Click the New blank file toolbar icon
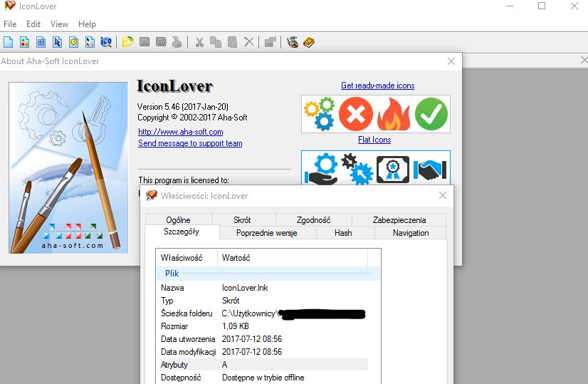Screen dimensions: 588x384 coord(9,42)
